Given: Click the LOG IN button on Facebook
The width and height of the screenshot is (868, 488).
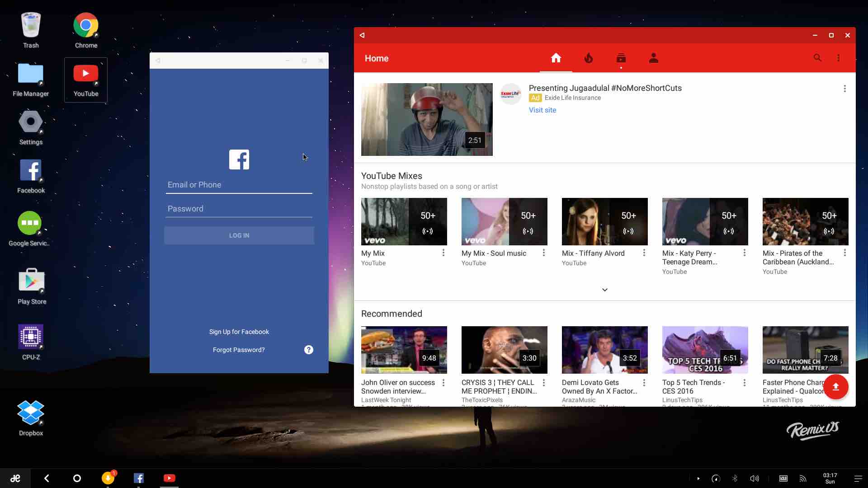Looking at the screenshot, I should pos(238,235).
